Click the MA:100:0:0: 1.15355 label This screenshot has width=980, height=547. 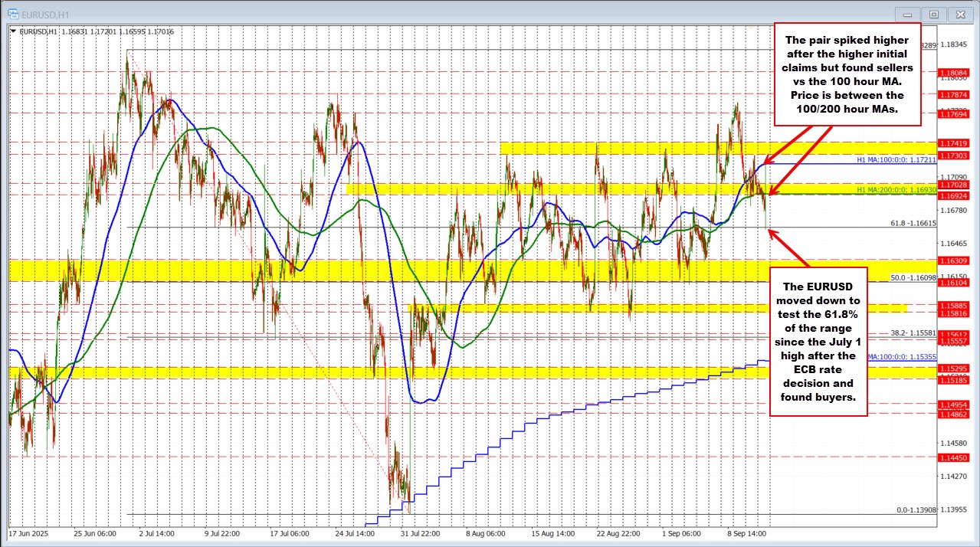pyautogui.click(x=902, y=356)
